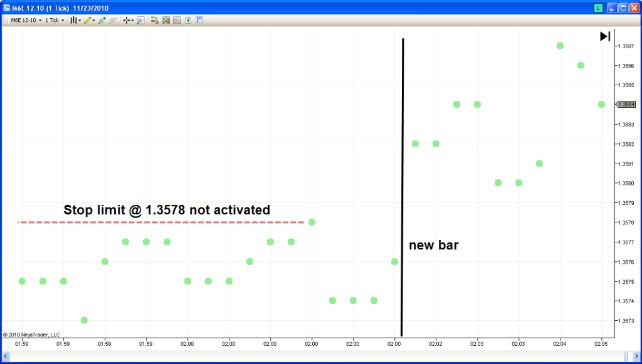642x364 pixels.
Task: Expand the 1 Tick interval selector
Action: 55,20
